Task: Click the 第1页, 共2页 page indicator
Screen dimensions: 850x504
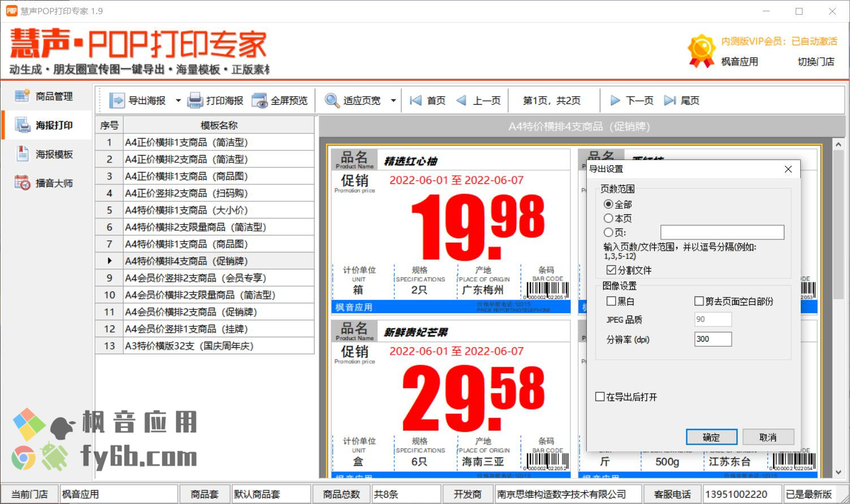Action: pos(552,101)
